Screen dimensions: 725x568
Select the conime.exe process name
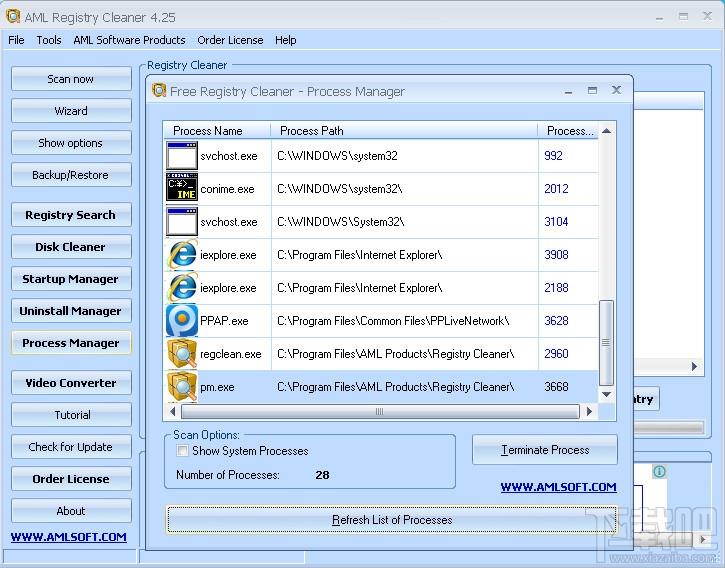coord(227,189)
